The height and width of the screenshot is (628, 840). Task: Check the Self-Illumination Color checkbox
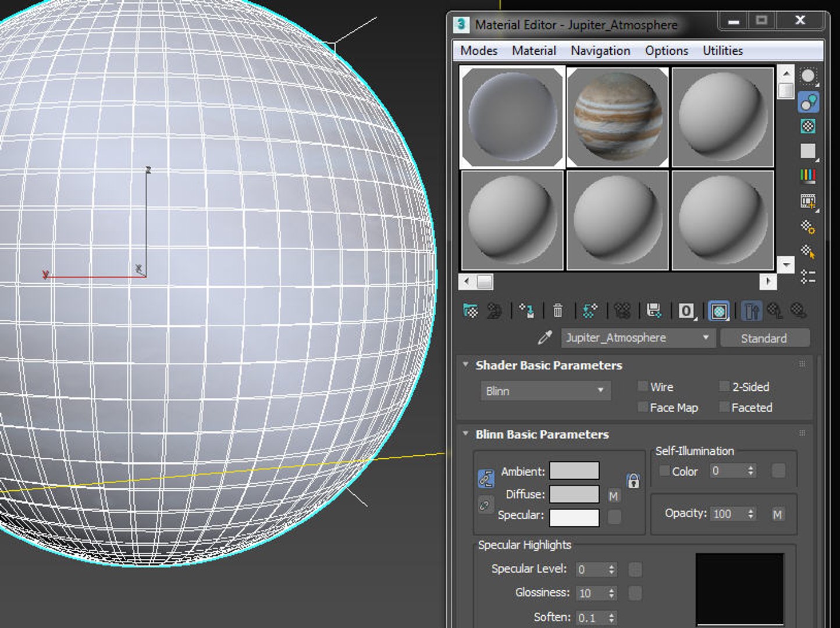[x=664, y=471]
